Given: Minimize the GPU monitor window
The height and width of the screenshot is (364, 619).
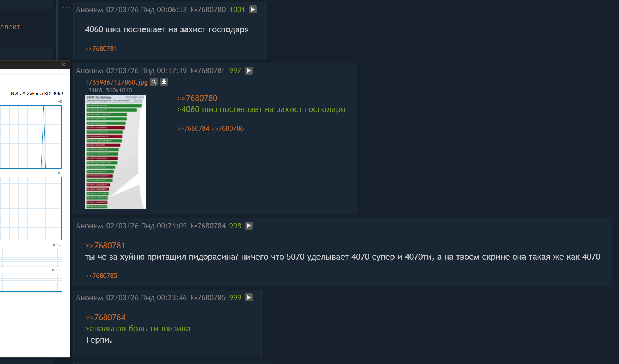Looking at the screenshot, I should pyautogui.click(x=37, y=65).
